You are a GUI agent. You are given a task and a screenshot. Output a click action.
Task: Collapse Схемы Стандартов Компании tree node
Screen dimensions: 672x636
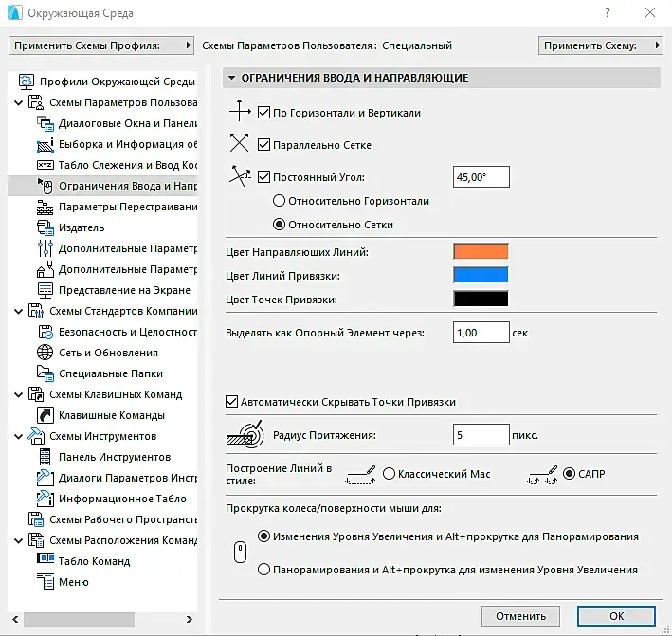pyautogui.click(x=18, y=312)
